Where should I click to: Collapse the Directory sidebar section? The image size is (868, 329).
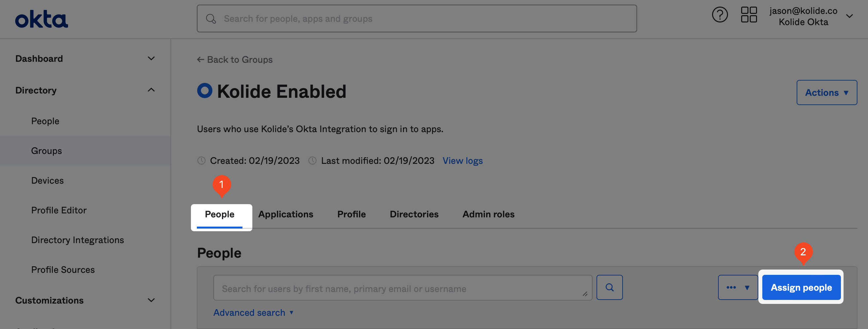(85, 90)
